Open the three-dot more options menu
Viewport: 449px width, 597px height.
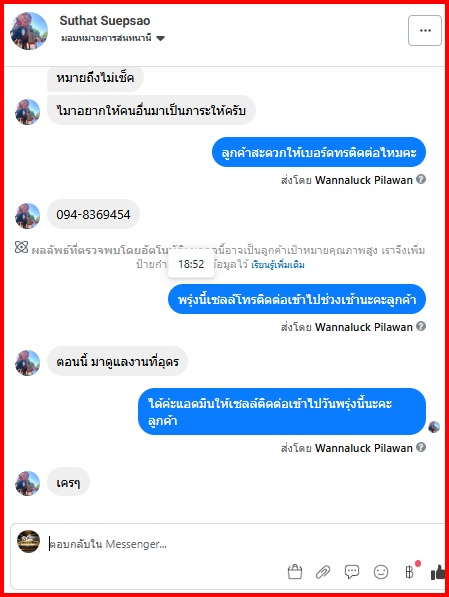click(x=425, y=30)
